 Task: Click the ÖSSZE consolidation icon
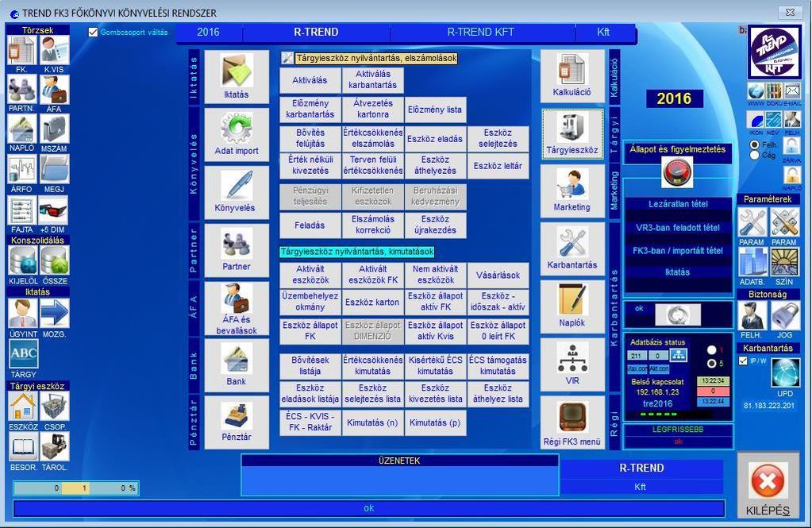click(x=55, y=260)
